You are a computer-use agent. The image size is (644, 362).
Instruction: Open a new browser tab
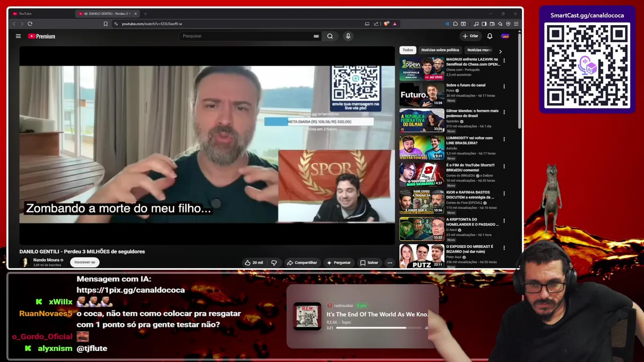[x=145, y=14]
